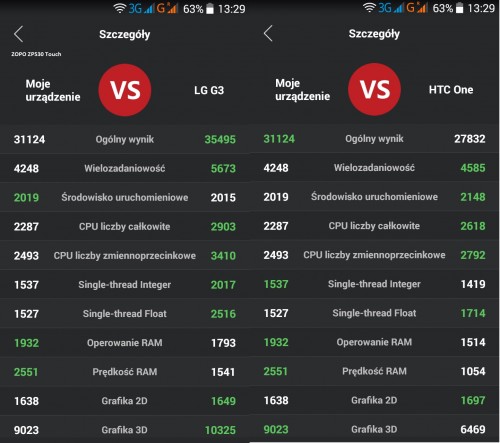
Task: Tap 3G signal icon in left status bar
Action: click(141, 8)
